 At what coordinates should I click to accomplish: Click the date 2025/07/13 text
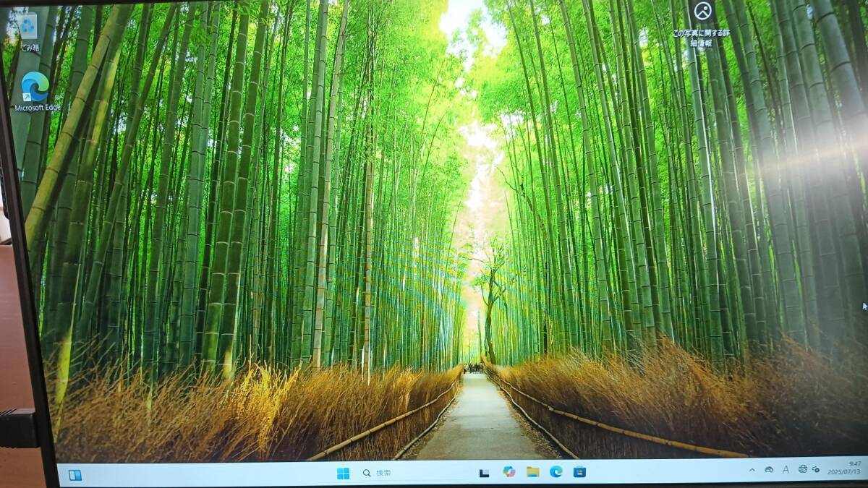coord(846,471)
